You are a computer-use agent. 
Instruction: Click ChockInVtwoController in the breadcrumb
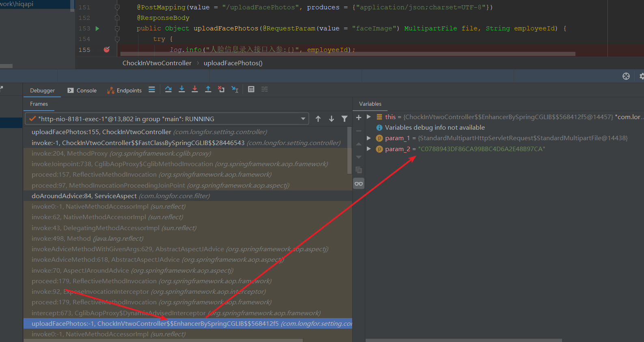tap(157, 63)
